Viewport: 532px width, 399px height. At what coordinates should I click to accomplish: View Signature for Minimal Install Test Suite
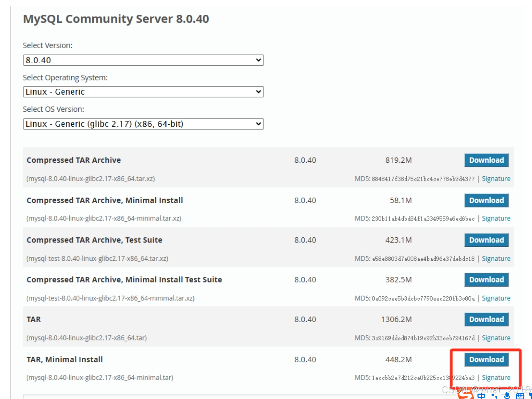(x=496, y=298)
